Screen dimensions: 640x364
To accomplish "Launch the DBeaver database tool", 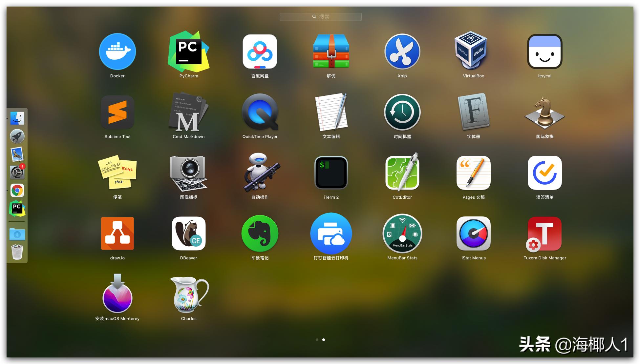I will (188, 233).
